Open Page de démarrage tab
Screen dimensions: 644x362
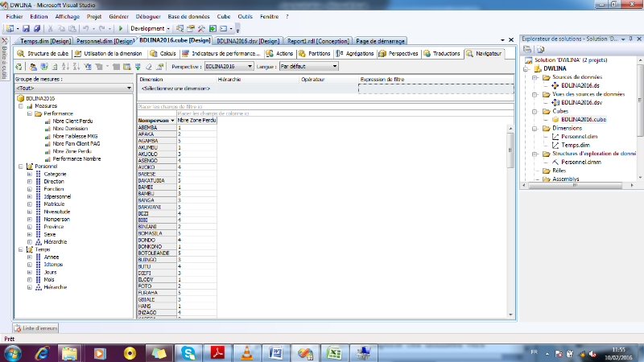(380, 41)
